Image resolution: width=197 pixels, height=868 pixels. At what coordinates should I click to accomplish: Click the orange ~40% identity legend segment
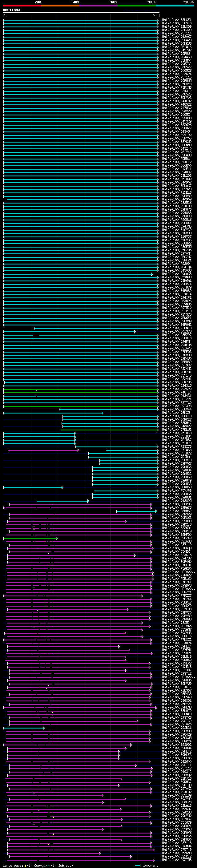pyautogui.click(x=60, y=6)
